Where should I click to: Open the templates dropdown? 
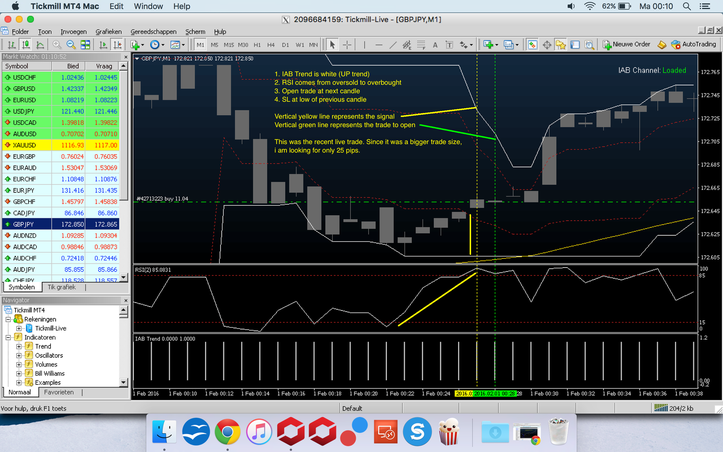coord(177,45)
